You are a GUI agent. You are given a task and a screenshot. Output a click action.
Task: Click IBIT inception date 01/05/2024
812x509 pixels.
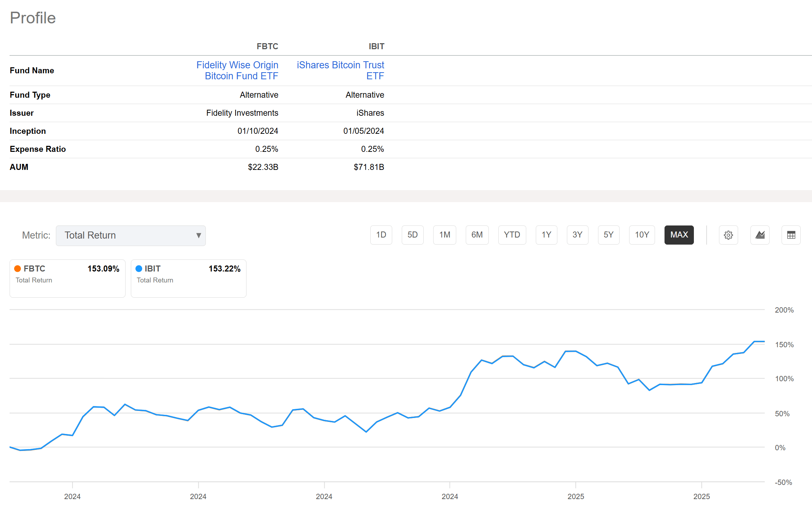(x=364, y=131)
